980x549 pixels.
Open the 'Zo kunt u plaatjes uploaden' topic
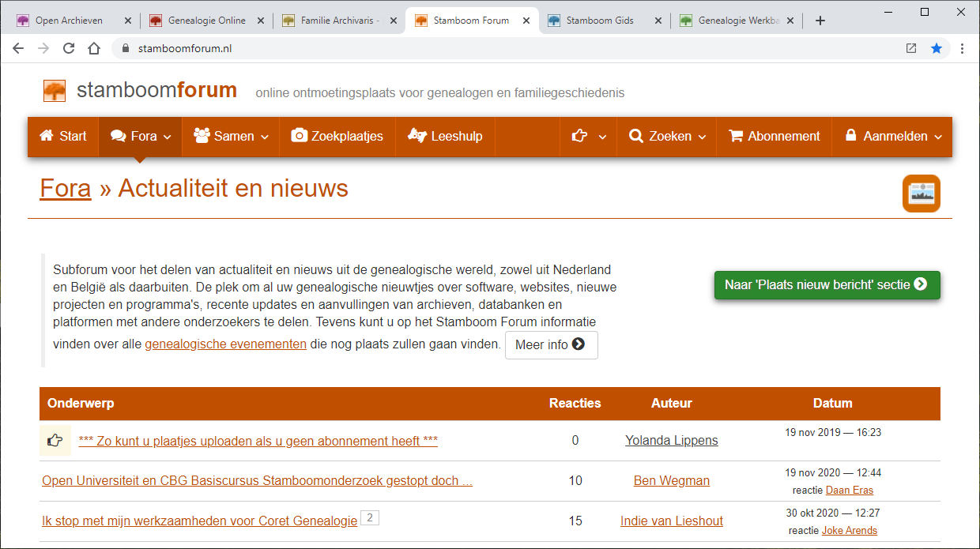[258, 441]
